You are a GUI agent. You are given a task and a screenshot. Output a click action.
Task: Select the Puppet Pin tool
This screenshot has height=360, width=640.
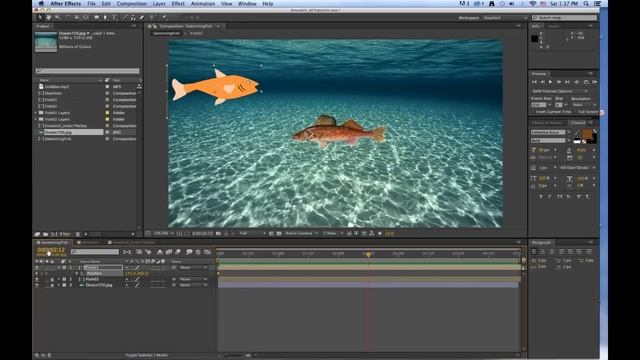click(164, 18)
